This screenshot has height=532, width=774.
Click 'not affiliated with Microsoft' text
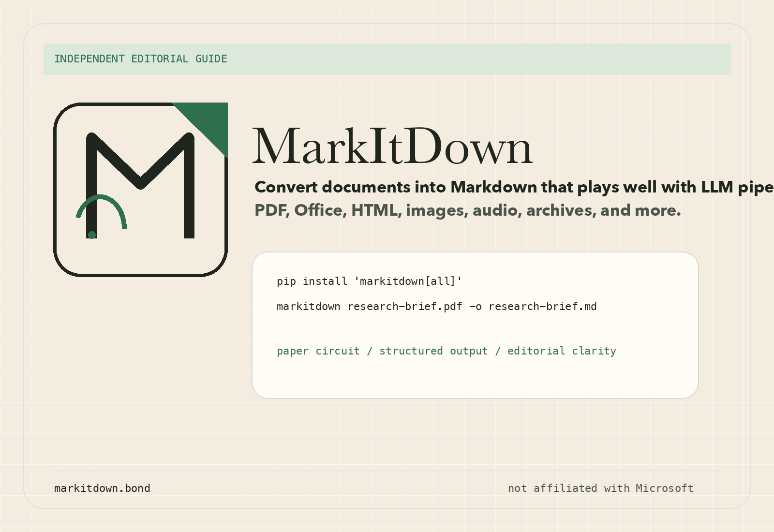pyautogui.click(x=601, y=488)
